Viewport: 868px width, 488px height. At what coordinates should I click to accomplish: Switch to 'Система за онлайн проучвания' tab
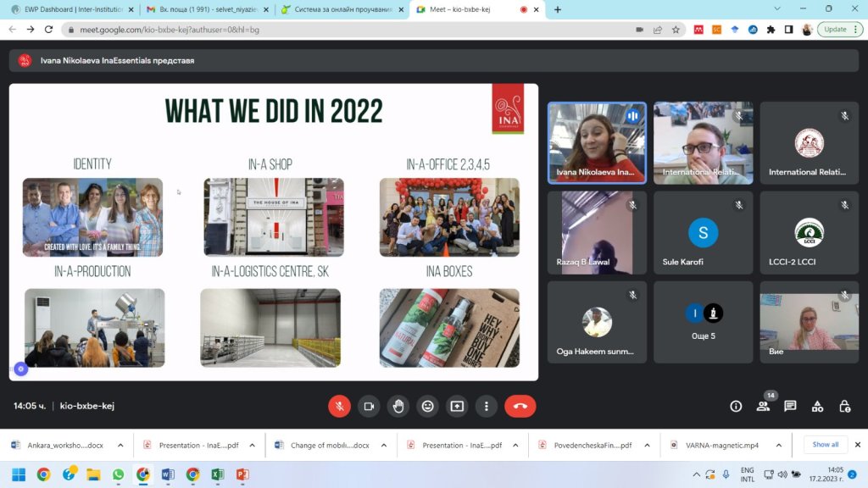[x=341, y=9]
